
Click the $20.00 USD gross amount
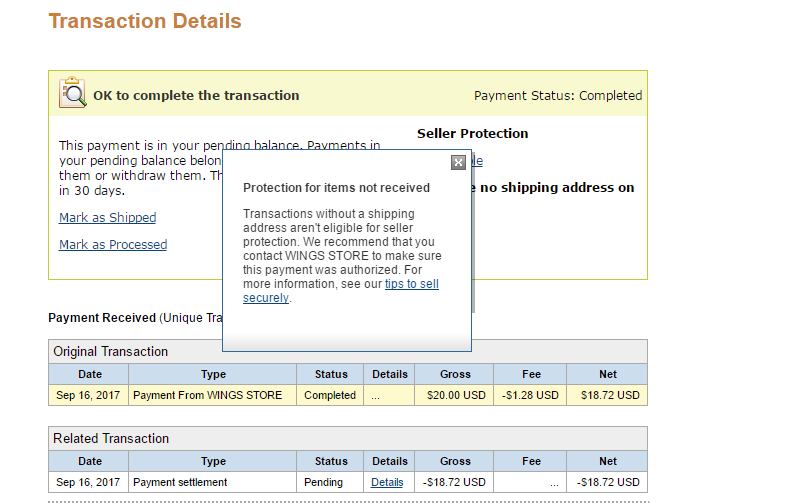[455, 395]
